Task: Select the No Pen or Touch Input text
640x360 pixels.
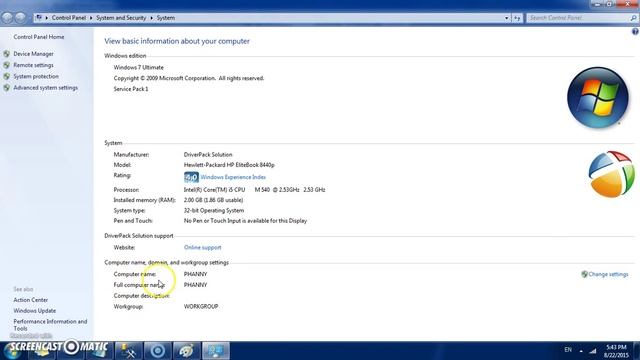Action: click(x=245, y=221)
